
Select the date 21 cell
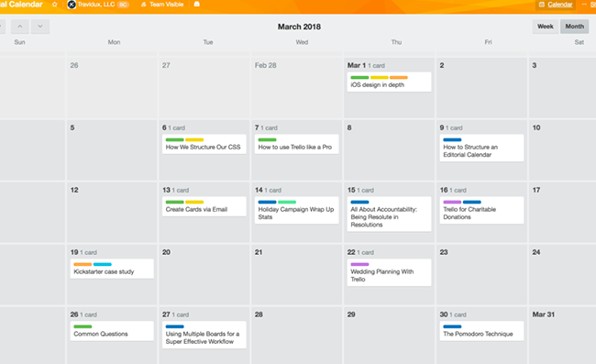click(x=296, y=274)
